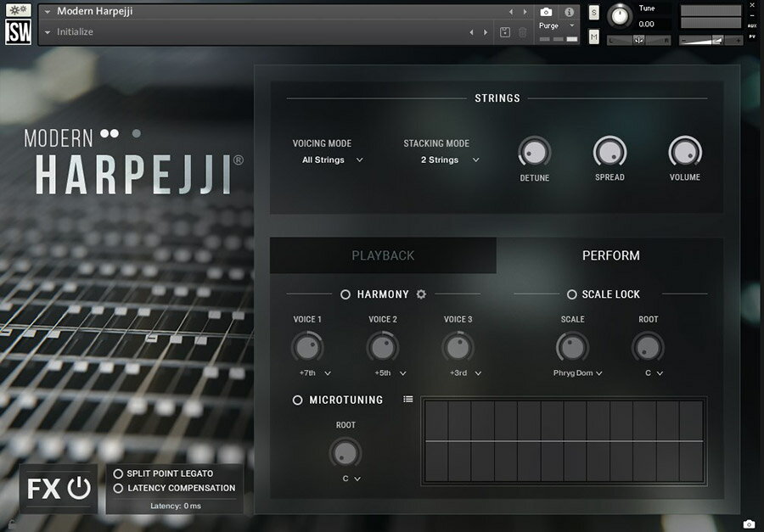Open Harmony settings gear icon

pos(421,294)
